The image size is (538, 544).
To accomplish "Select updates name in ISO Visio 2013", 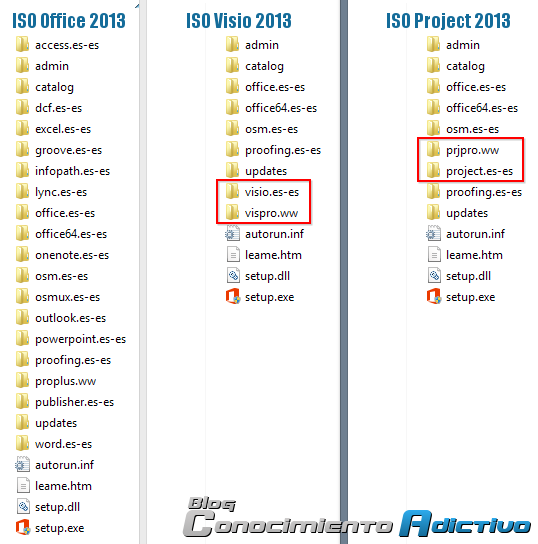I will 266,171.
